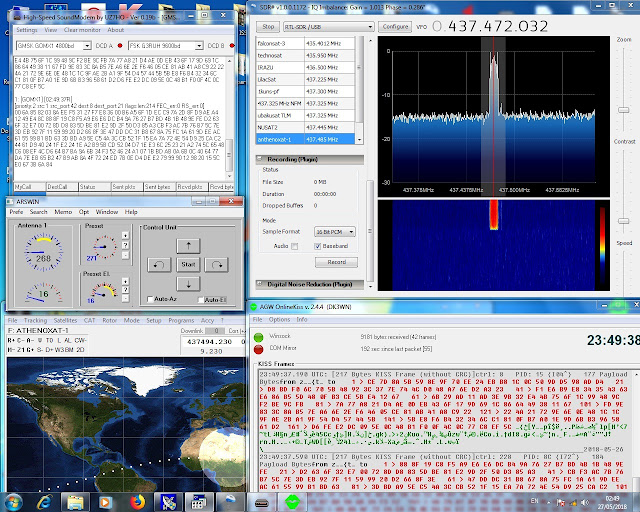Click the green Winsock status light
The width and height of the screenshot is (640, 512).
258,337
